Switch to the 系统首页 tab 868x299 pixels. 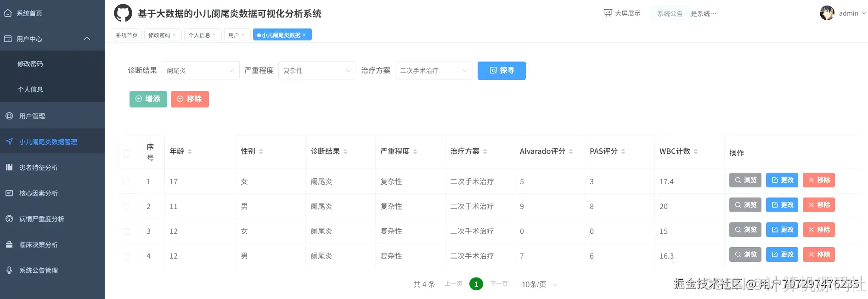[x=127, y=35]
